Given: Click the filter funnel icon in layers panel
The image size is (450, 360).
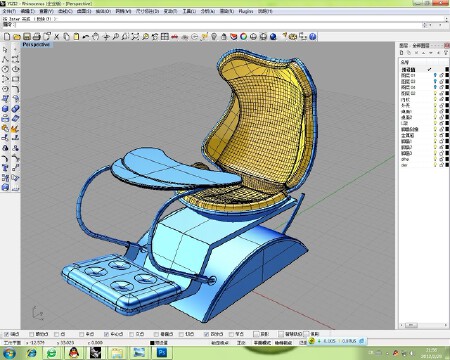Looking at the screenshot, I should 446,53.
